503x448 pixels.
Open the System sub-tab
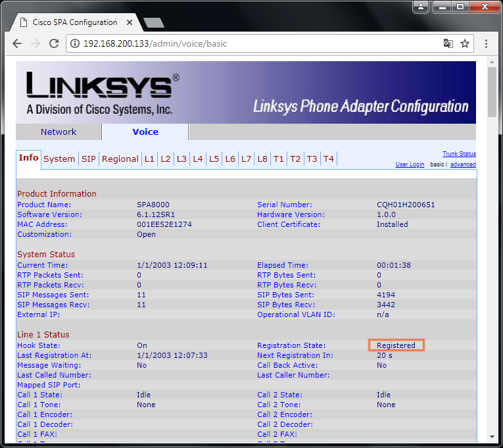tap(59, 159)
